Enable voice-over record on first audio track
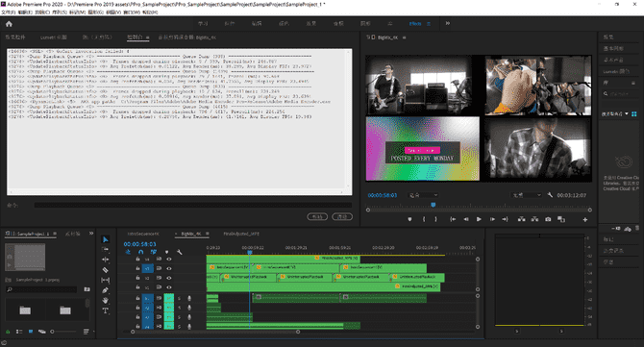The width and height of the screenshot is (644, 347). click(x=189, y=298)
